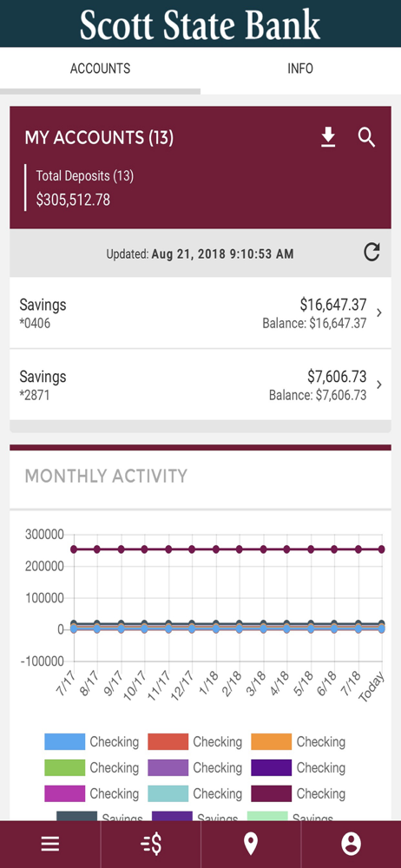Expand the Savings *2871 chevron
The width and height of the screenshot is (401, 868).
tap(379, 385)
